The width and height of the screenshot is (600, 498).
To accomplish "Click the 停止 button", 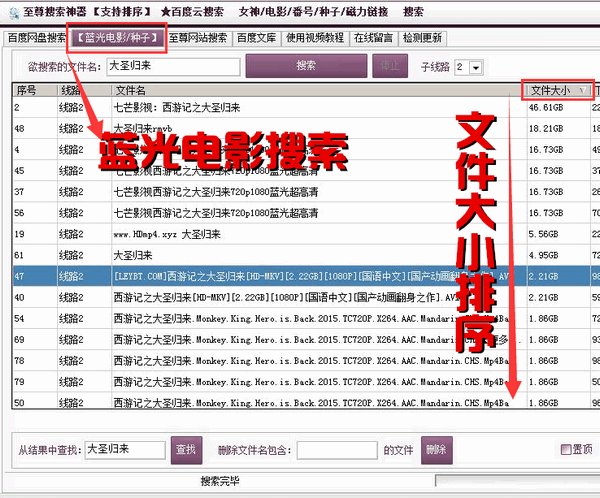I will pyautogui.click(x=390, y=66).
